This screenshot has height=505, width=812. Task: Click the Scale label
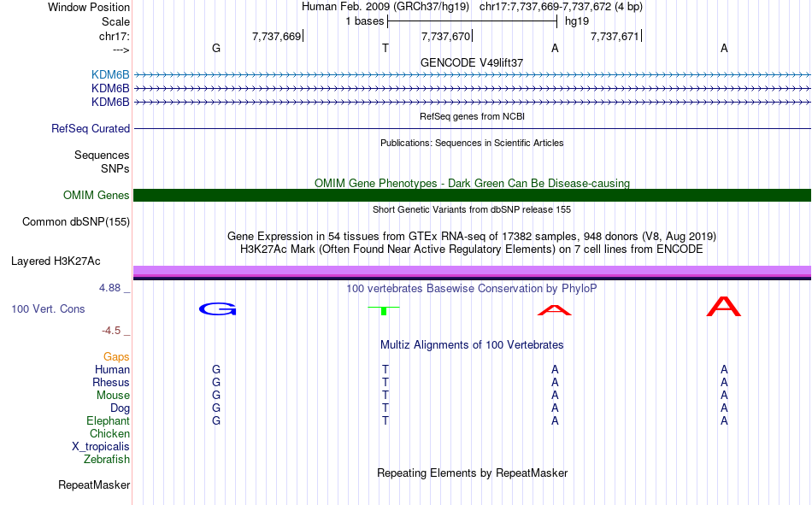click(x=115, y=21)
